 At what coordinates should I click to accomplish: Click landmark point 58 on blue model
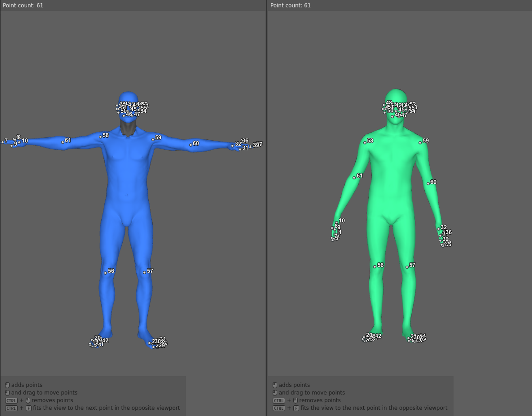[100, 137]
